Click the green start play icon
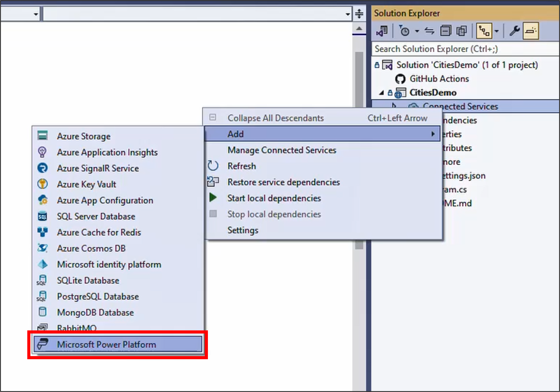 (213, 198)
